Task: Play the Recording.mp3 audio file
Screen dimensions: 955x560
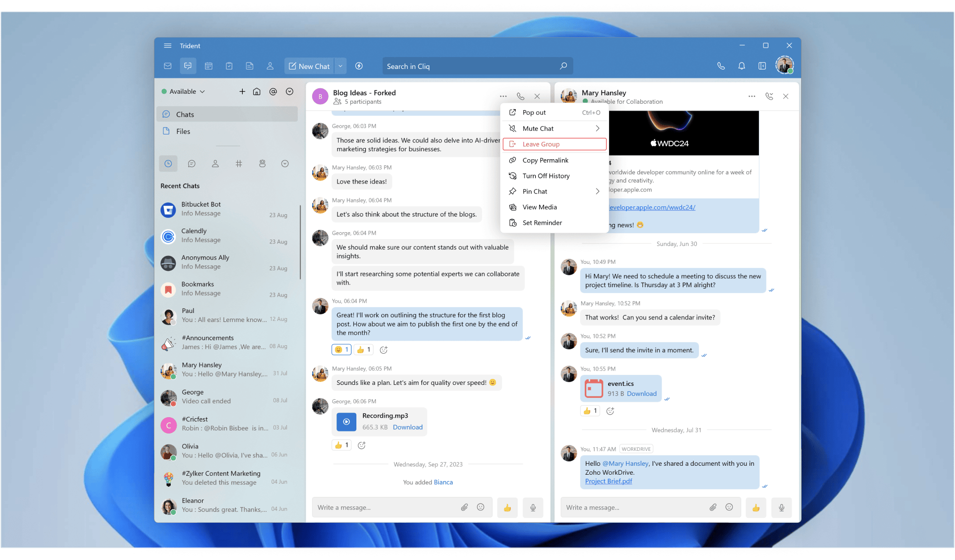Action: coord(346,422)
